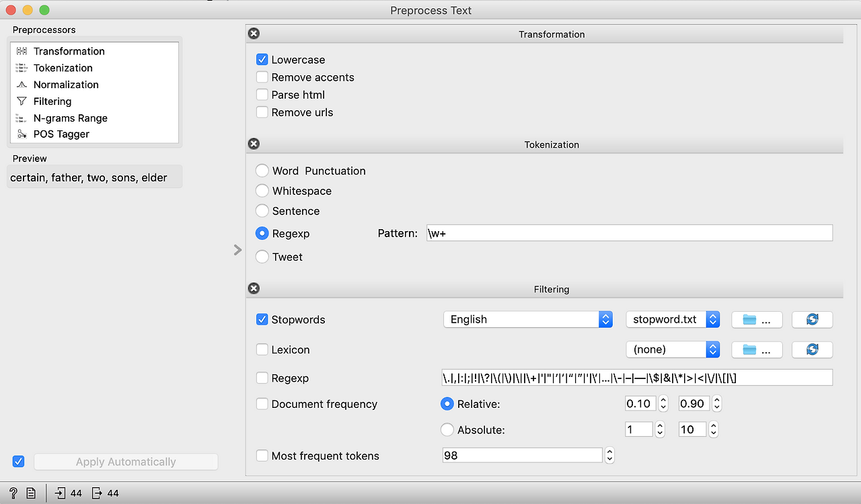Viewport: 861px width, 504px height.
Task: Click the absolute maximum 10 field
Action: point(692,429)
